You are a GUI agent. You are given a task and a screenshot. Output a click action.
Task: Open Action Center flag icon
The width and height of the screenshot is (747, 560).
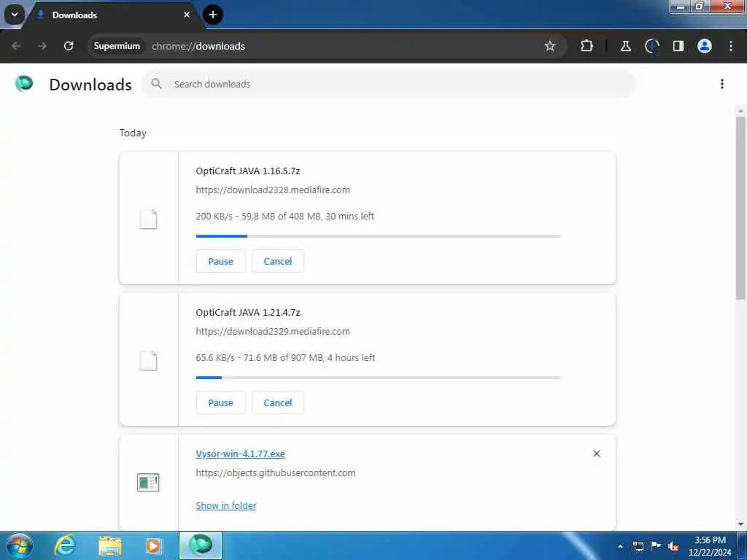pos(656,545)
